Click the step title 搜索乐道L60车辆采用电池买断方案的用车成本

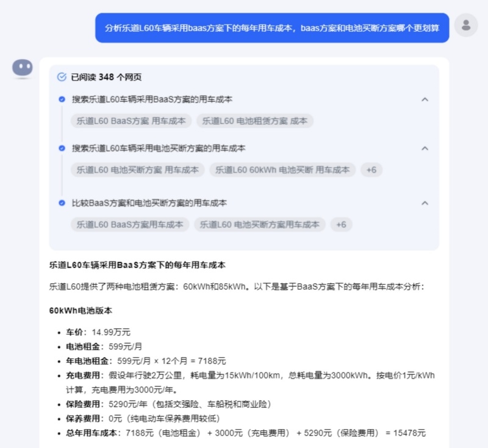(x=159, y=148)
